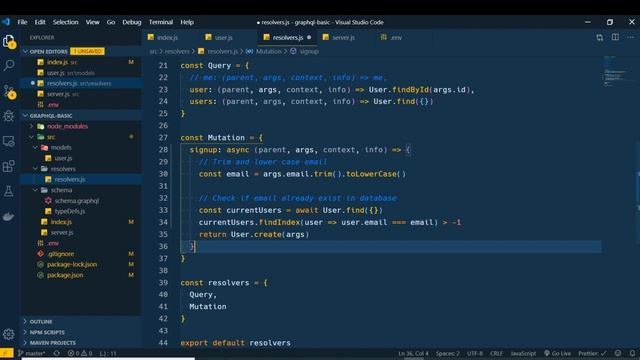Switch to the index.js editor tab
The height and width of the screenshot is (360, 640).
click(167, 38)
